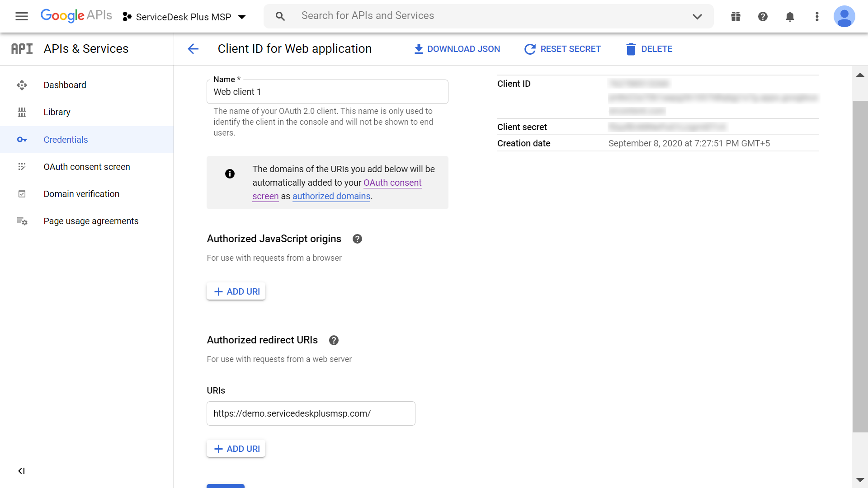Viewport: 868px width, 488px height.
Task: Click the scroll down arrow of scrollbar
Action: (860, 480)
